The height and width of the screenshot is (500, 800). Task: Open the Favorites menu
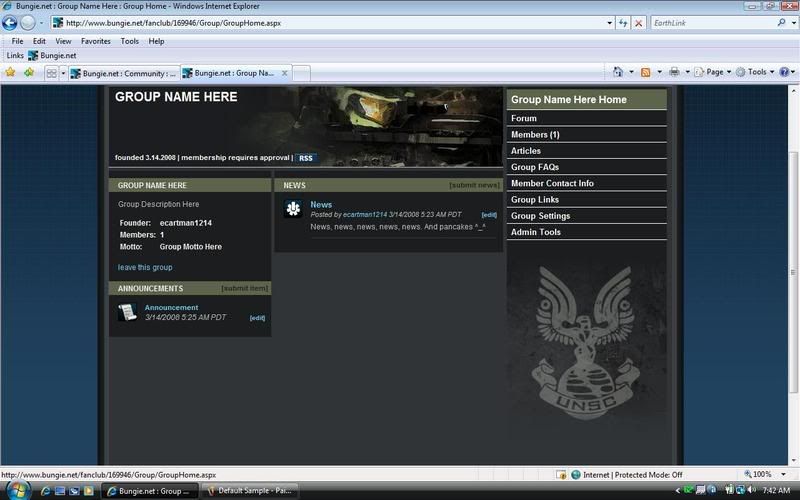(x=96, y=41)
